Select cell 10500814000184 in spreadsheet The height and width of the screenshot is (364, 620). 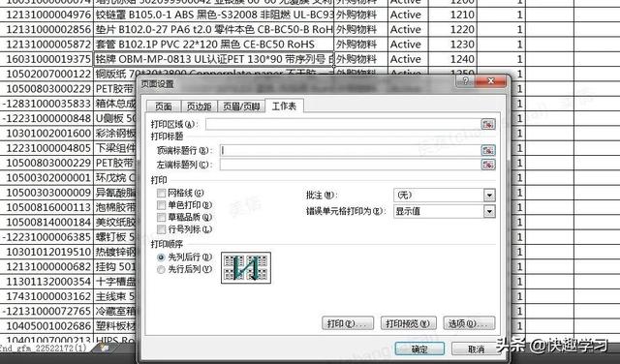(x=46, y=222)
